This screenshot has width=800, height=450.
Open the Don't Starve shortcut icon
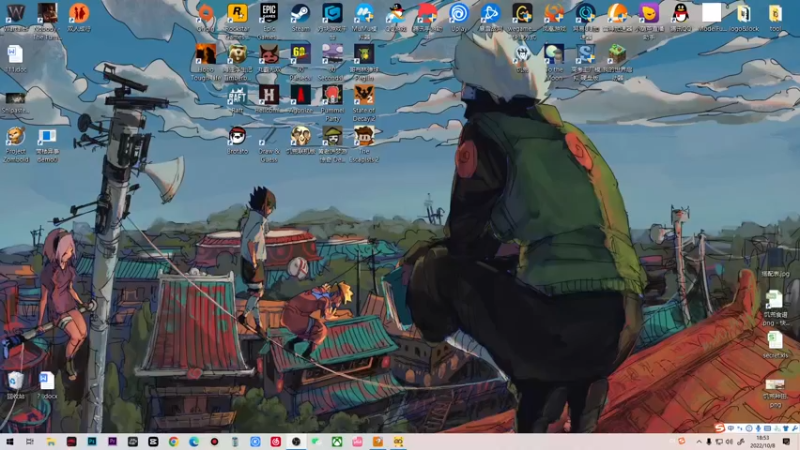click(x=522, y=54)
